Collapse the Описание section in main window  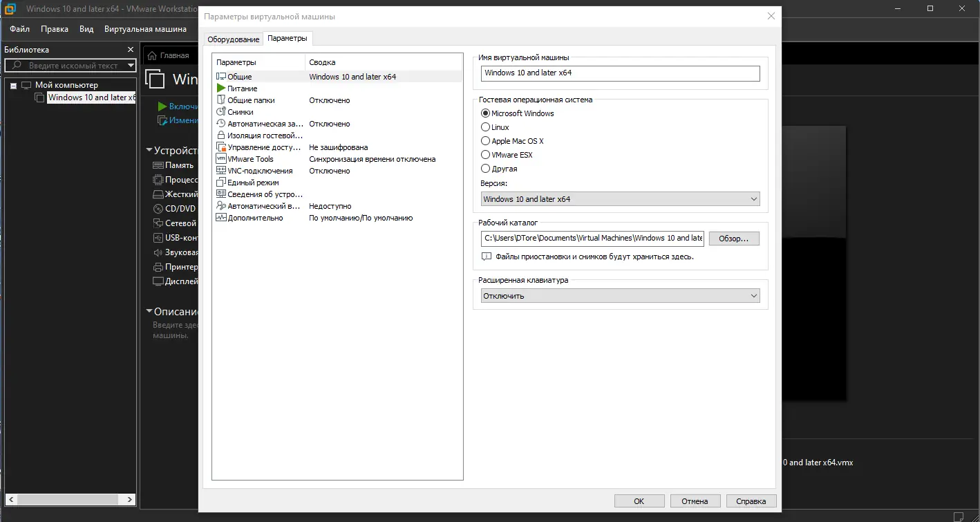pos(149,312)
